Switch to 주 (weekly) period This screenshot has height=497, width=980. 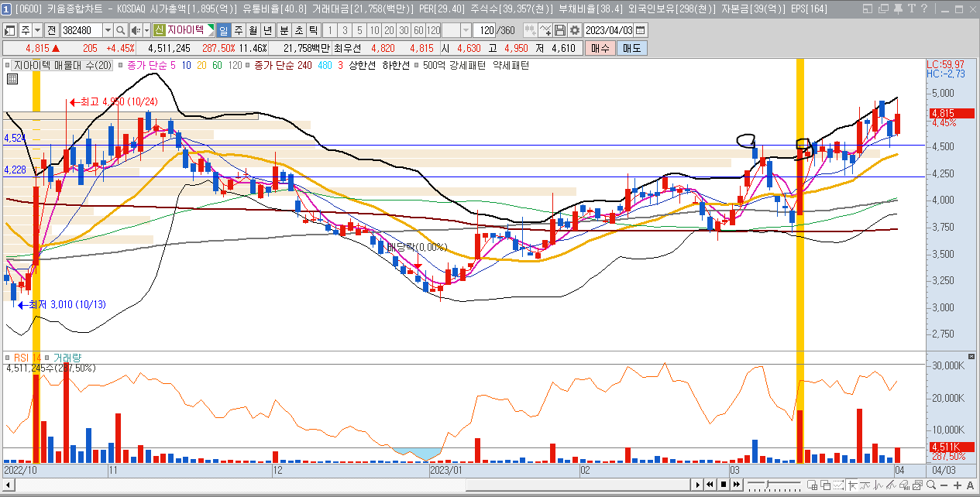(x=238, y=30)
